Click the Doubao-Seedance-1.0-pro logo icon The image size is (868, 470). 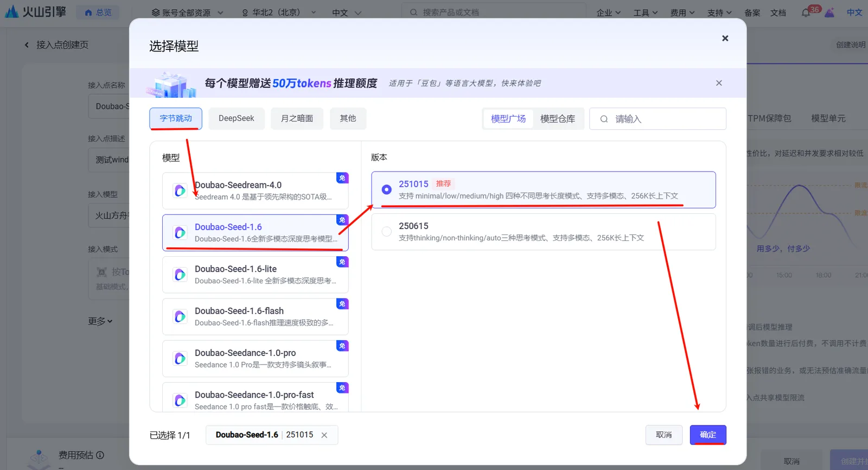pyautogui.click(x=180, y=358)
